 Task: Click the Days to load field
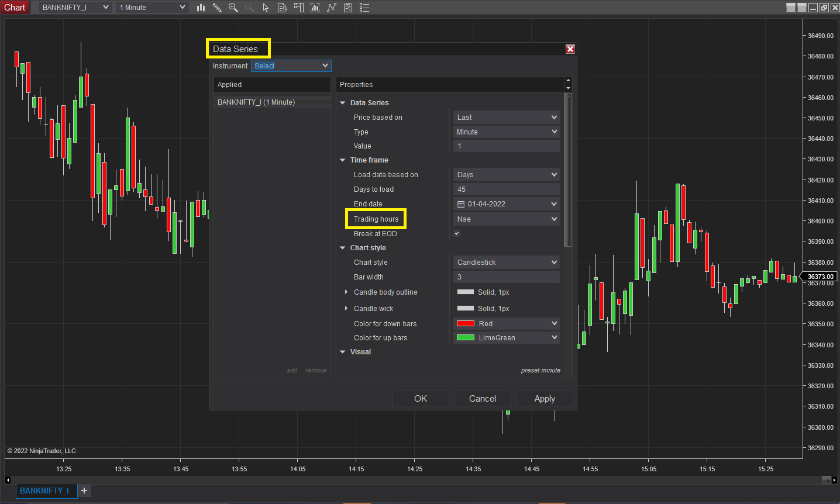tap(507, 189)
